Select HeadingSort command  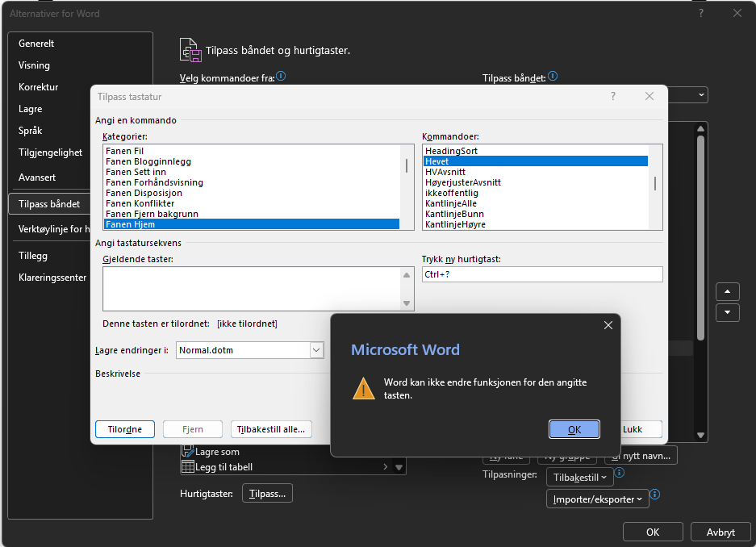tap(535, 151)
